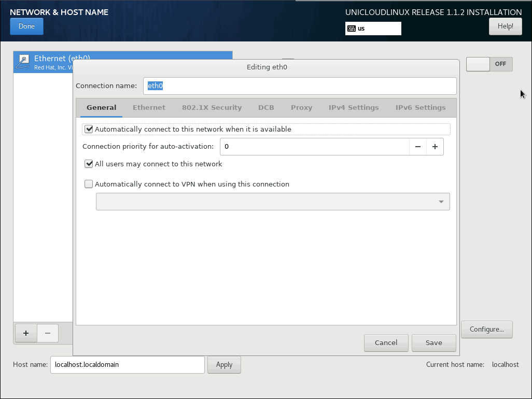Remove selected device with minus button
The height and width of the screenshot is (399, 532).
coord(48,333)
